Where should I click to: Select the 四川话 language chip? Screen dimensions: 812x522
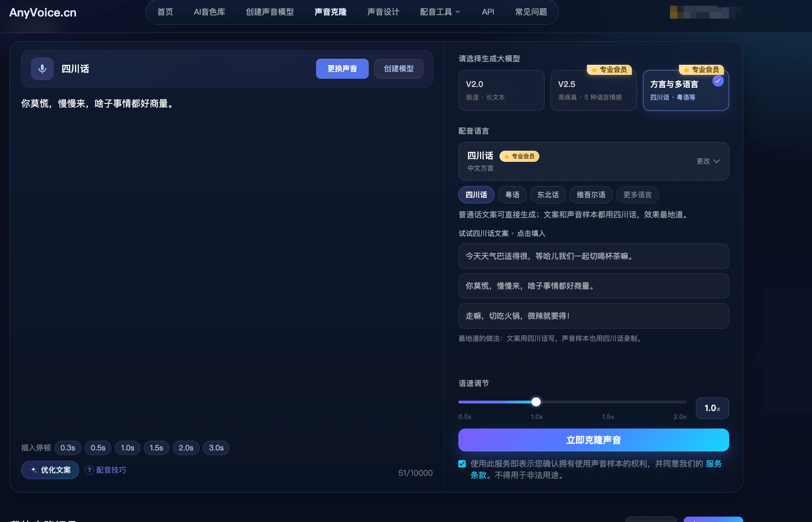pyautogui.click(x=476, y=195)
